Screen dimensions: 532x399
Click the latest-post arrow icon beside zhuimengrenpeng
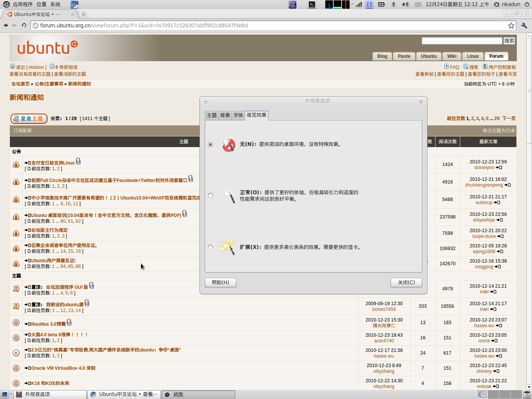coord(508,185)
